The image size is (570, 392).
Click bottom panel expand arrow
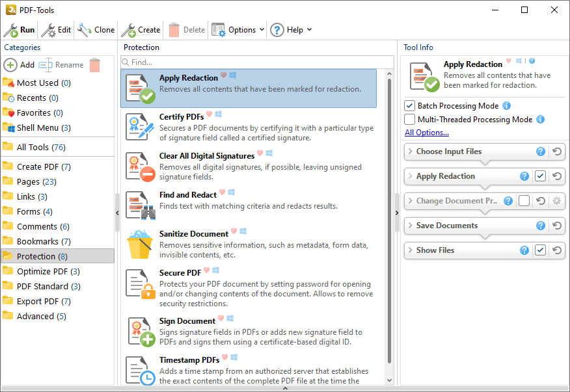click(x=285, y=388)
